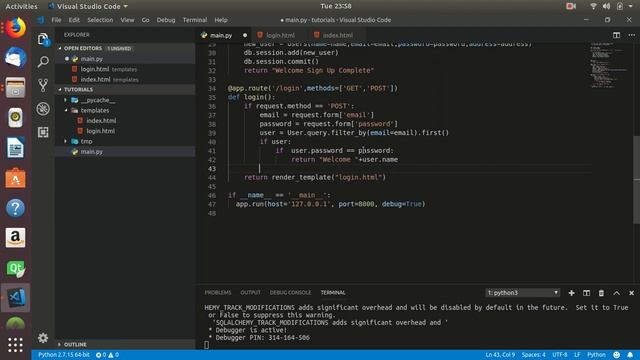Open the feedback smiley in status bar
640x360 pixels.
click(616, 355)
